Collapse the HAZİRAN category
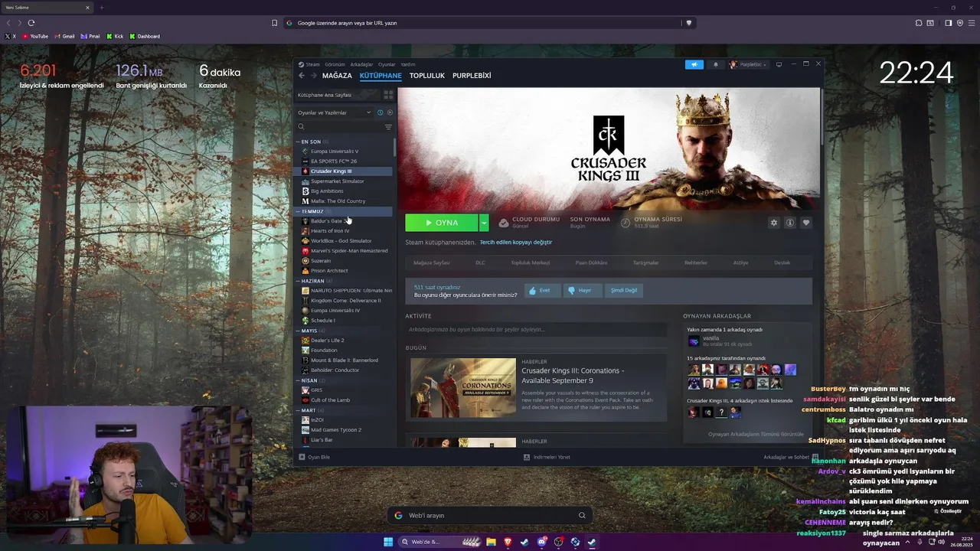Viewport: 980px width, 551px height. pyautogui.click(x=299, y=281)
